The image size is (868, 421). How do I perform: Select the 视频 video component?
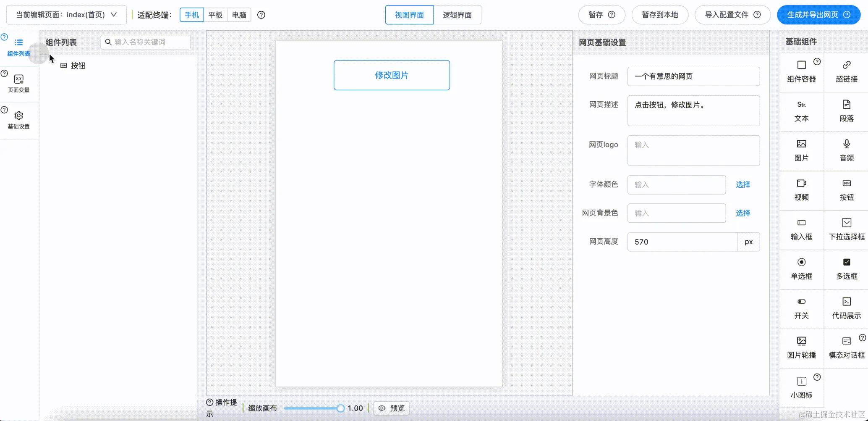pyautogui.click(x=801, y=190)
